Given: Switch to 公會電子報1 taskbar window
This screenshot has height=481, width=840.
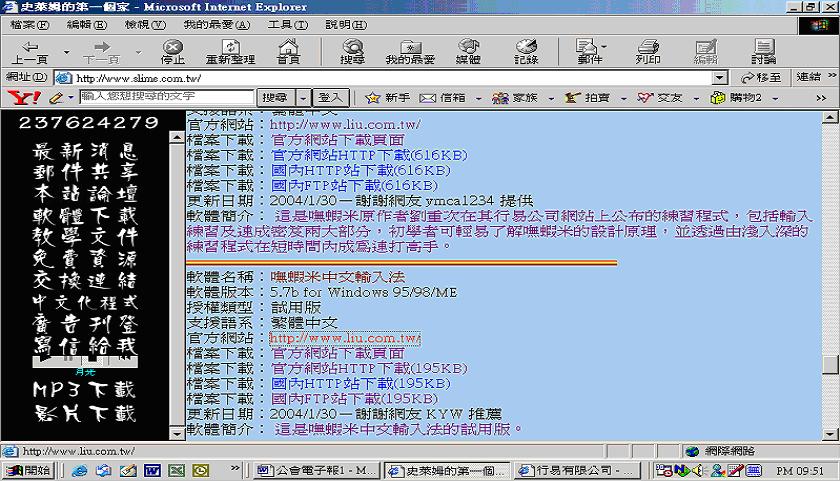Looking at the screenshot, I should pyautogui.click(x=316, y=471).
